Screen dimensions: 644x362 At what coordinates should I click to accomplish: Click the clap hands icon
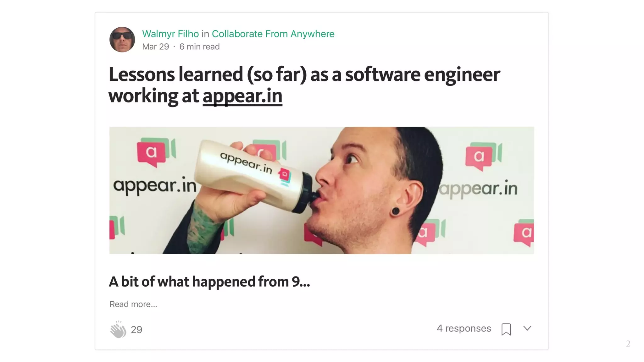tap(118, 329)
